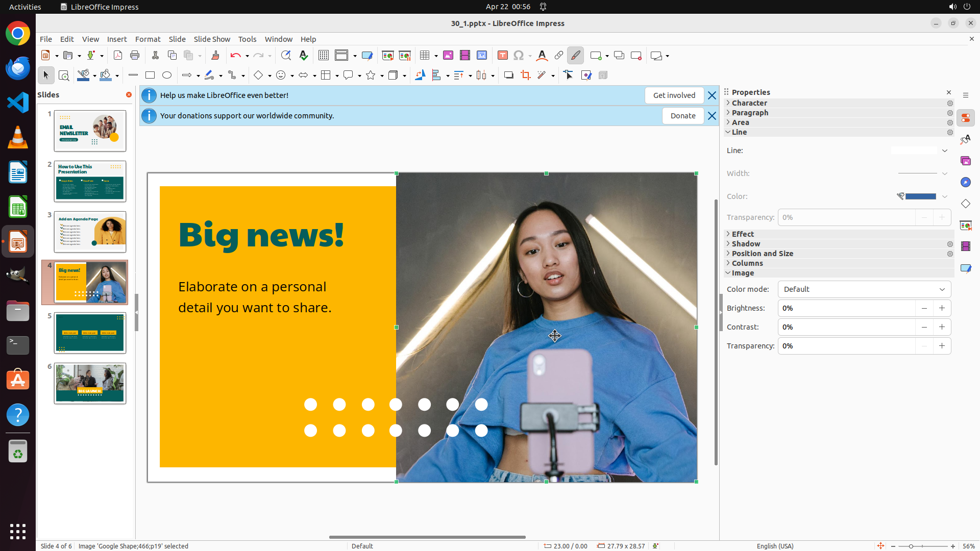Screen dimensions: 980x551
Task: Select slide 6 thumbnail in Slides panel
Action: click(x=90, y=384)
